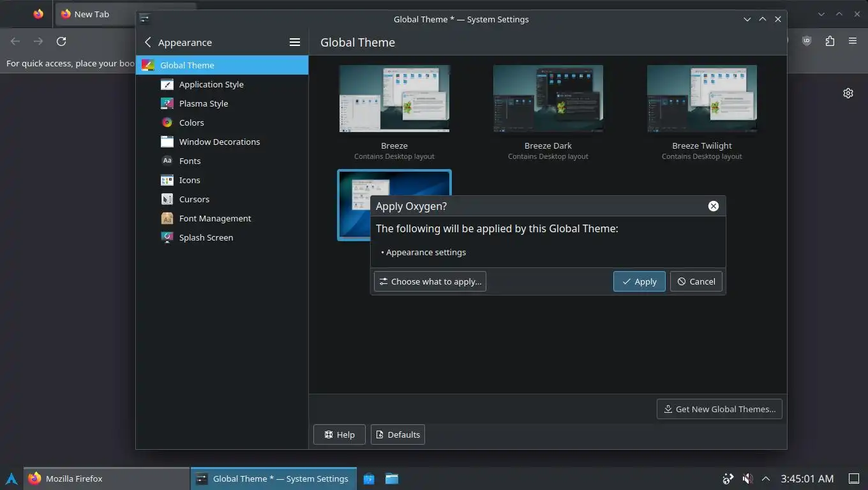
Task: Click the 3:45:01 AM clock
Action: coord(807,479)
